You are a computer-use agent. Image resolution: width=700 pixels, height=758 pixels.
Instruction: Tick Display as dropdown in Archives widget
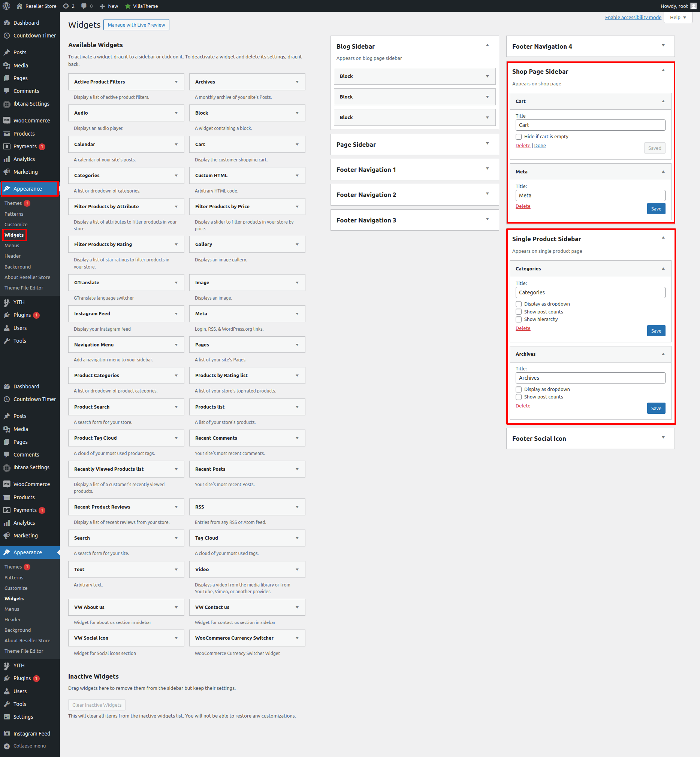click(519, 389)
